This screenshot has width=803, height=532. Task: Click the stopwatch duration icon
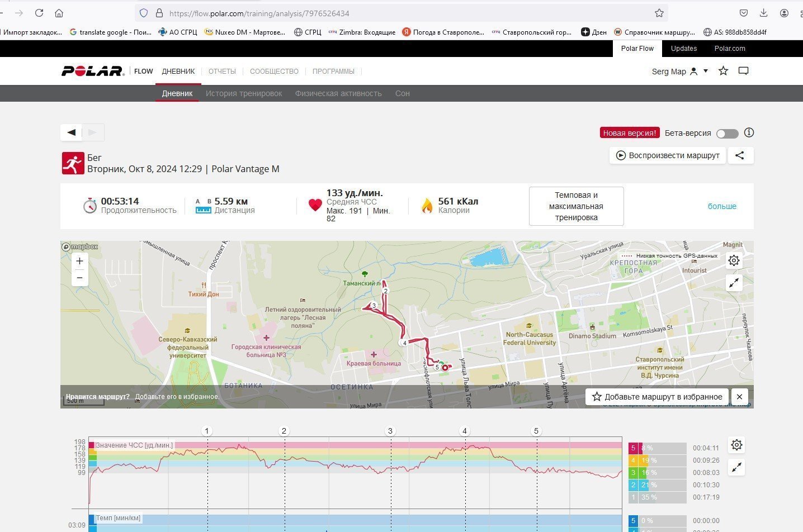[x=90, y=206]
